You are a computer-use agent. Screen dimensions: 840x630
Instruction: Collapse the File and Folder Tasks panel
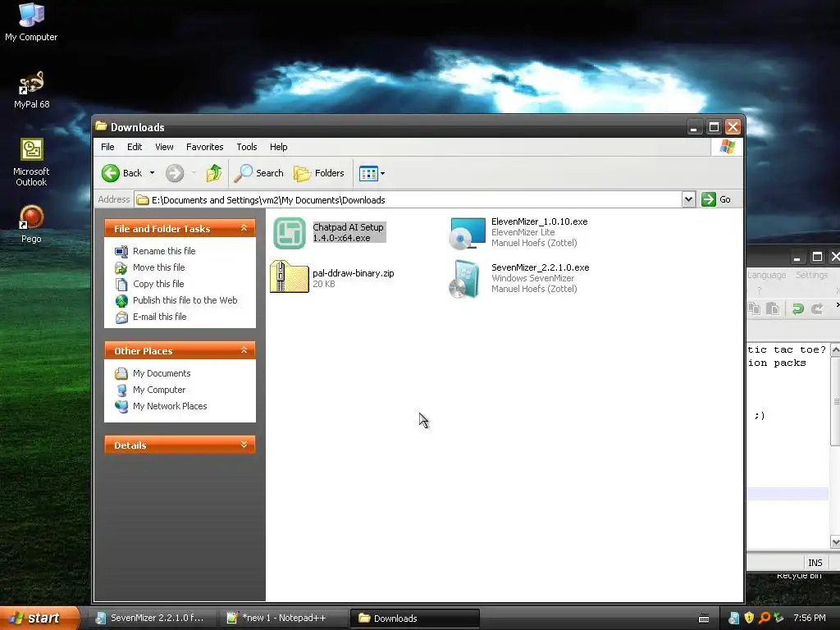coord(244,228)
